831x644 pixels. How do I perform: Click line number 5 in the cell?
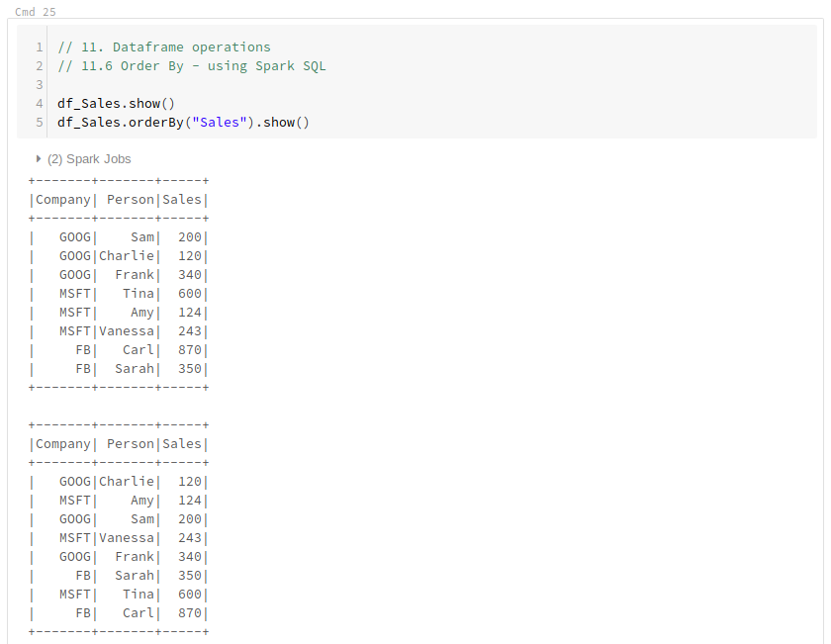(38, 122)
